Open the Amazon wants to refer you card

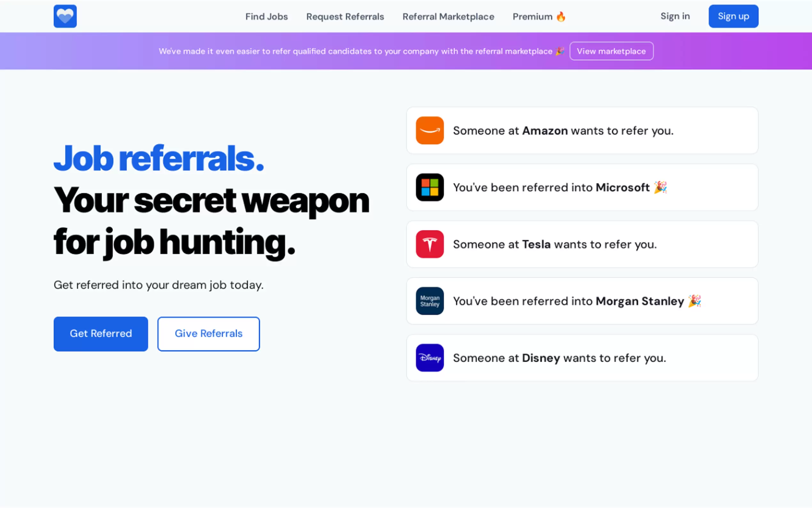point(582,131)
